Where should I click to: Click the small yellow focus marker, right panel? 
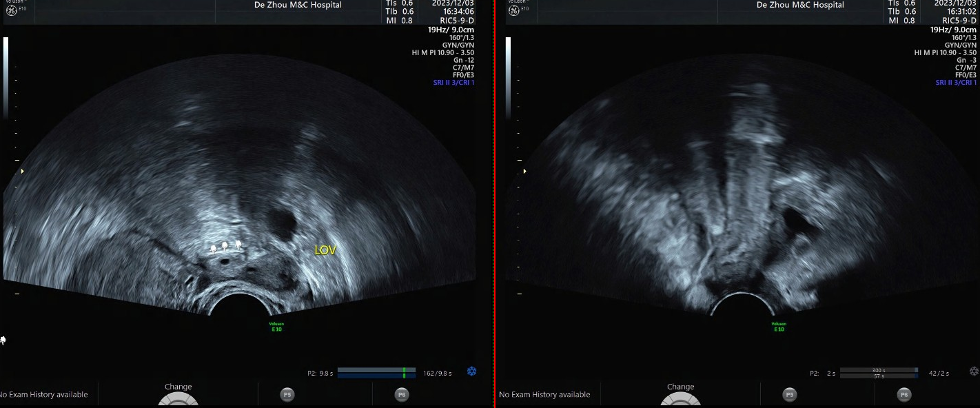coord(524,171)
